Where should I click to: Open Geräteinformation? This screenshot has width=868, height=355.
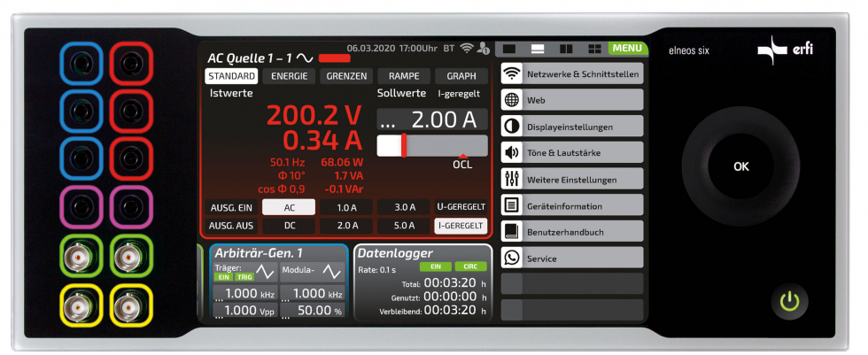(571, 206)
